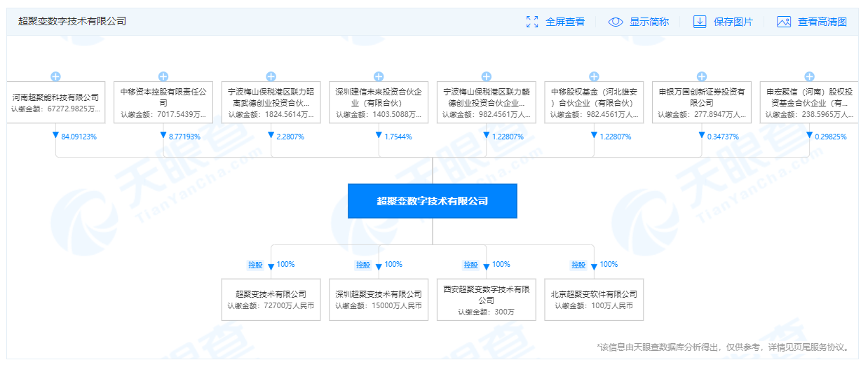Click 认缴金额 100万人民币 text

click(x=594, y=305)
